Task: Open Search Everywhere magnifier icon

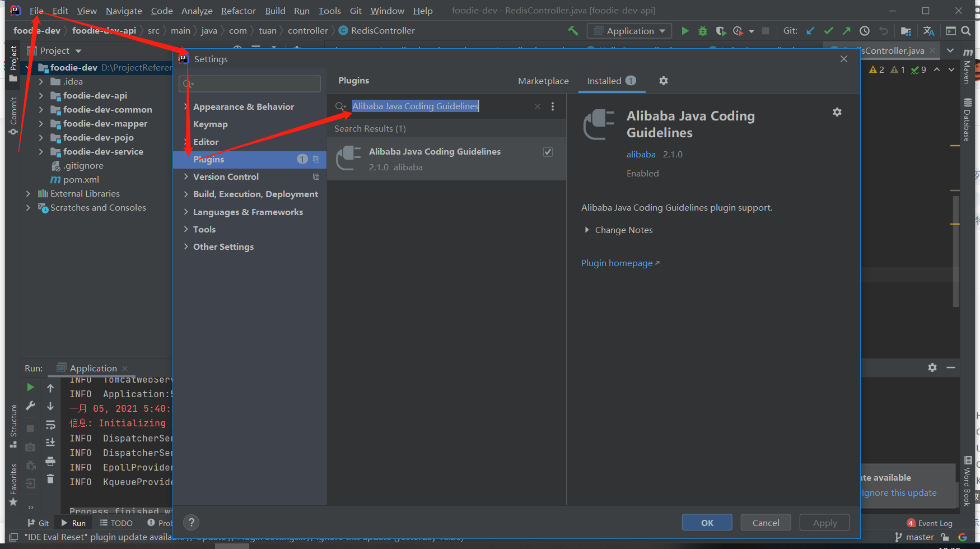Action: pos(966,31)
